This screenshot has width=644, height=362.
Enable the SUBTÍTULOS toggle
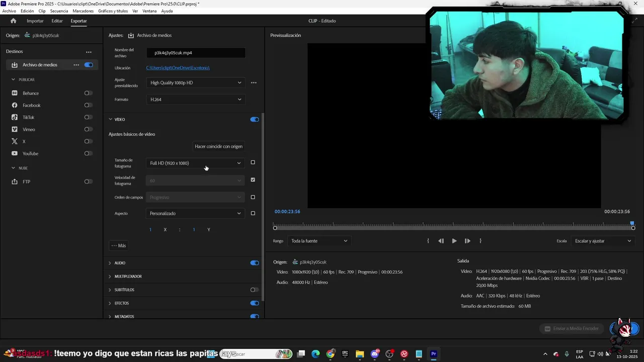coord(255,290)
